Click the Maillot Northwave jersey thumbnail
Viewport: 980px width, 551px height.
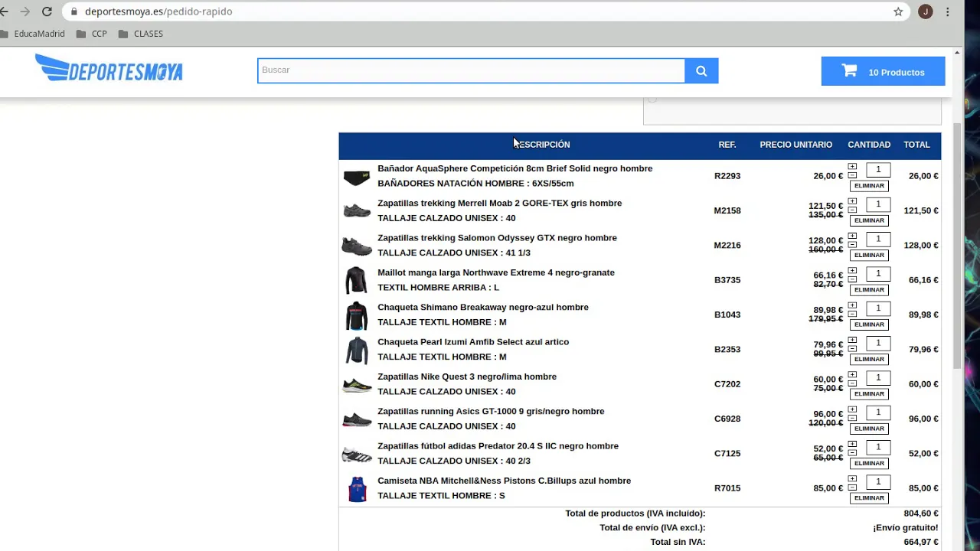356,280
